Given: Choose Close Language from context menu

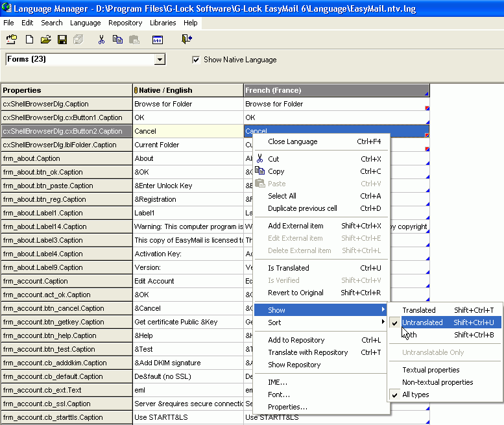Looking at the screenshot, I should 321,141.
